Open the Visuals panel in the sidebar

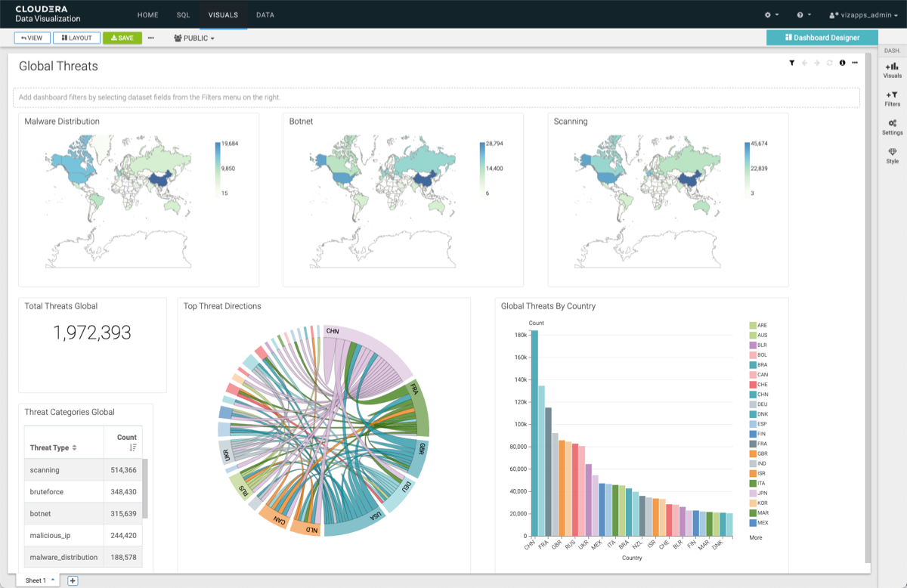point(892,70)
